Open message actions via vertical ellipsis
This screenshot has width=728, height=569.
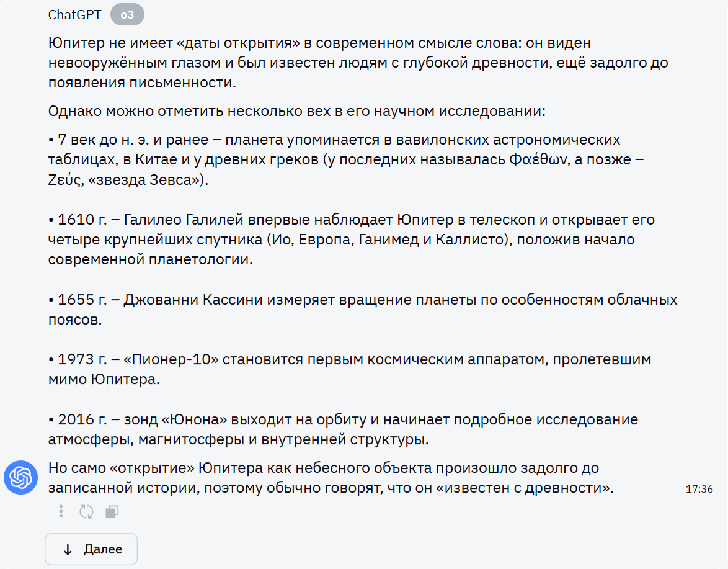[60, 511]
